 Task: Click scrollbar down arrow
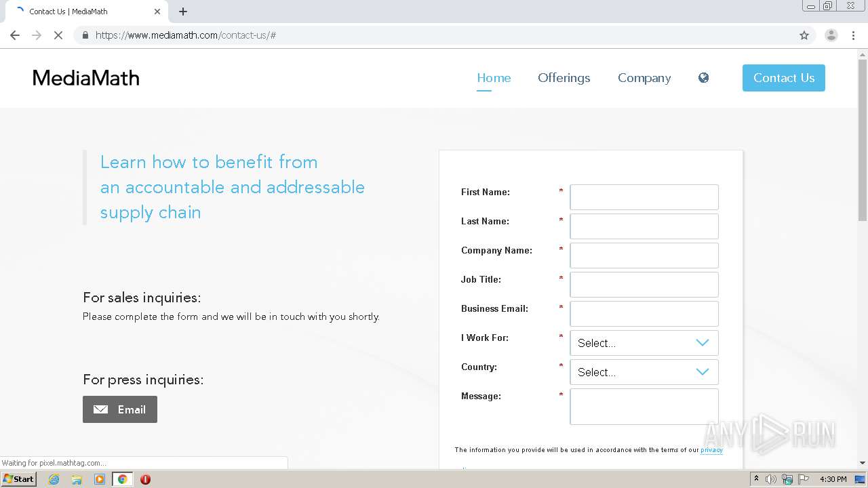[863, 463]
